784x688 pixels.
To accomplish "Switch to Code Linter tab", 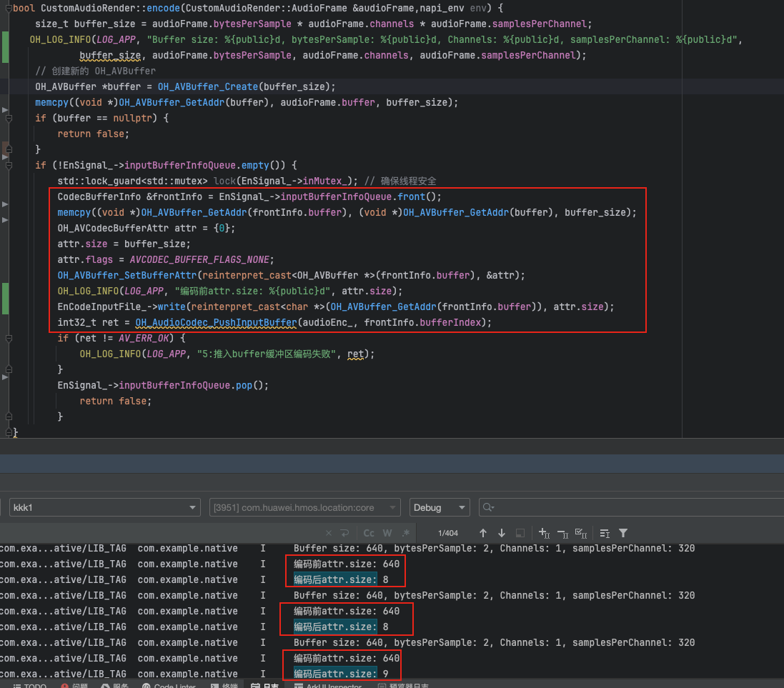I will point(169,685).
